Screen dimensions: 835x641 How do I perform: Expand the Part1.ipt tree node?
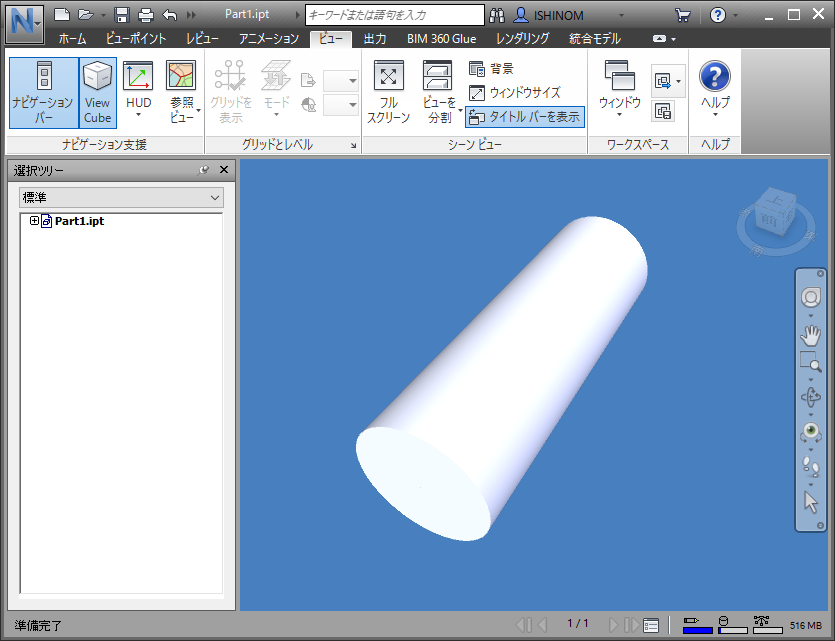33,221
